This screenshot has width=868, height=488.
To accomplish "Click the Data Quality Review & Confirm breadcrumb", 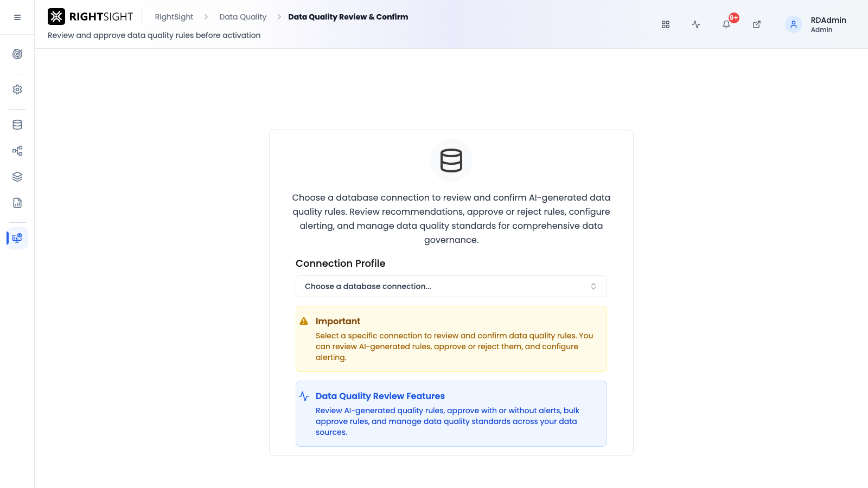I will click(x=348, y=17).
